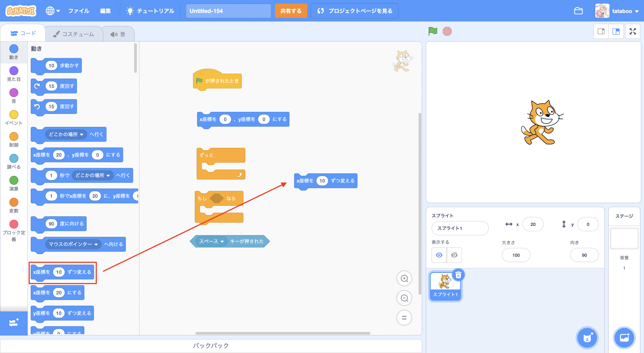Image resolution: width=644 pixels, height=353 pixels.
Task: Enter full screen stage mode
Action: 633,31
